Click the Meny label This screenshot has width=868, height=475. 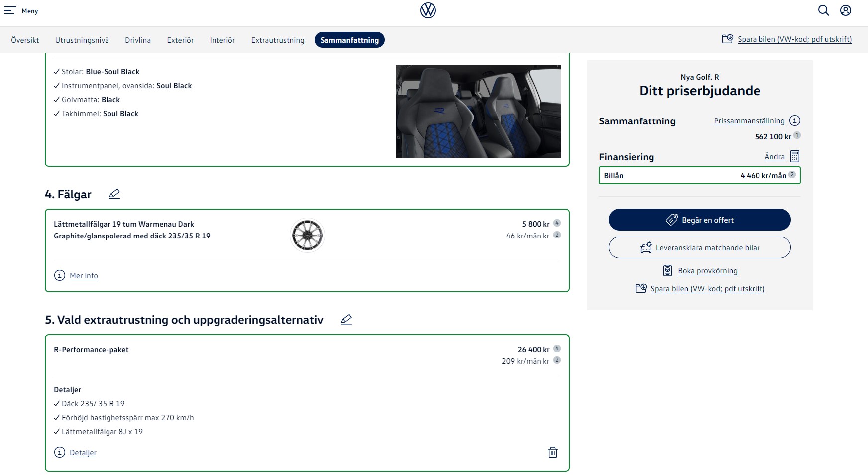click(x=30, y=11)
